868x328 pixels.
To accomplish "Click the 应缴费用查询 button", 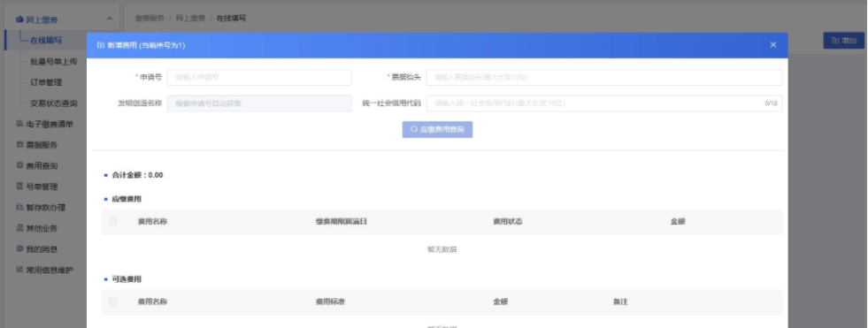I will (437, 129).
